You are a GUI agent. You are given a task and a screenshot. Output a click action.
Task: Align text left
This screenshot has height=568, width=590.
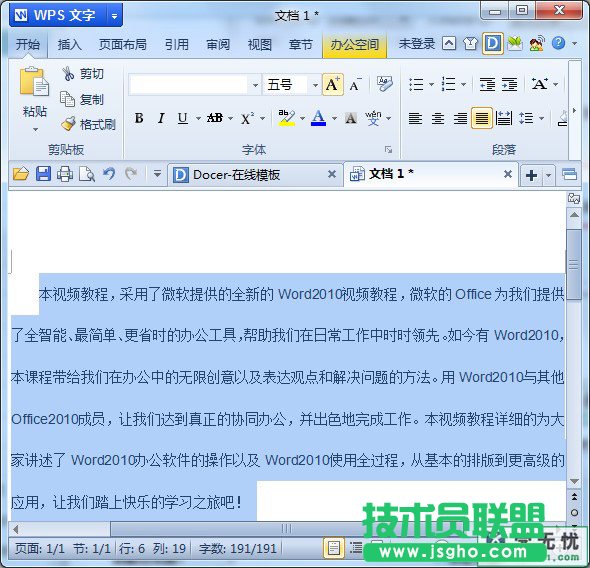pos(415,118)
